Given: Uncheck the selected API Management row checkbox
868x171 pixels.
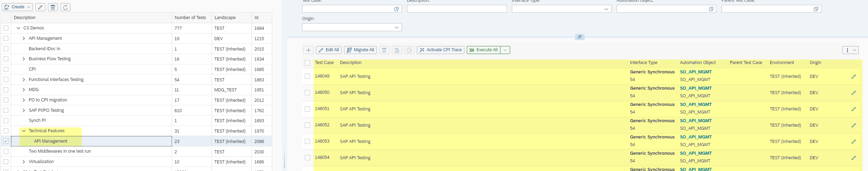Looking at the screenshot, I should (x=6, y=141).
